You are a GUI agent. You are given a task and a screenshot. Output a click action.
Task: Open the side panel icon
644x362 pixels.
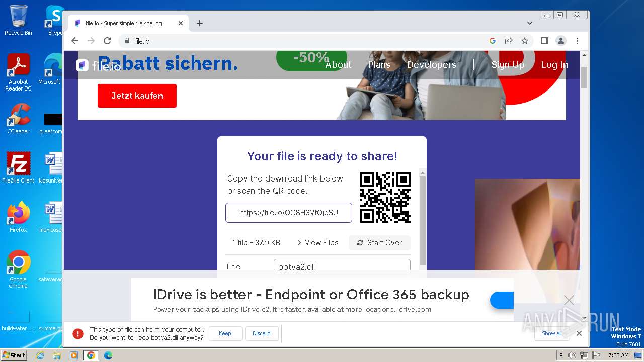coord(544,41)
